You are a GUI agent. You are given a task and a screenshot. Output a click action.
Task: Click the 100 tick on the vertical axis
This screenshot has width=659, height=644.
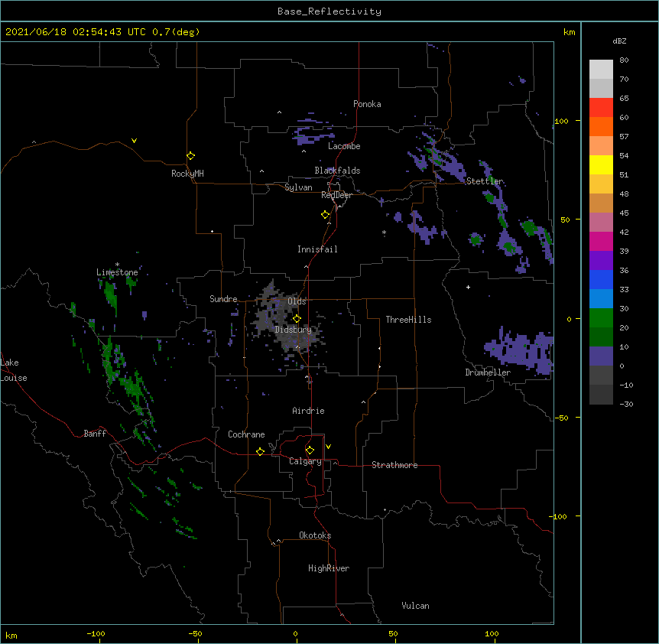[x=561, y=121]
